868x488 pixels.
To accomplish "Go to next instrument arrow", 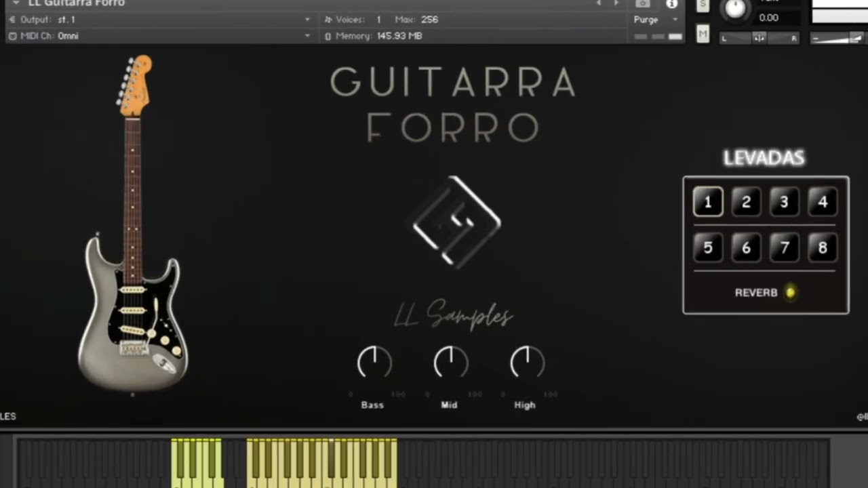I will (616, 3).
